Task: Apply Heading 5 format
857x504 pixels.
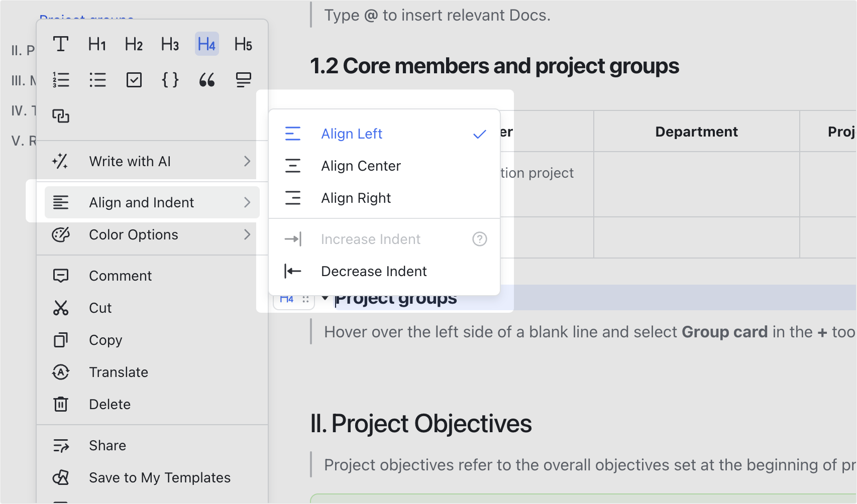Action: [243, 44]
